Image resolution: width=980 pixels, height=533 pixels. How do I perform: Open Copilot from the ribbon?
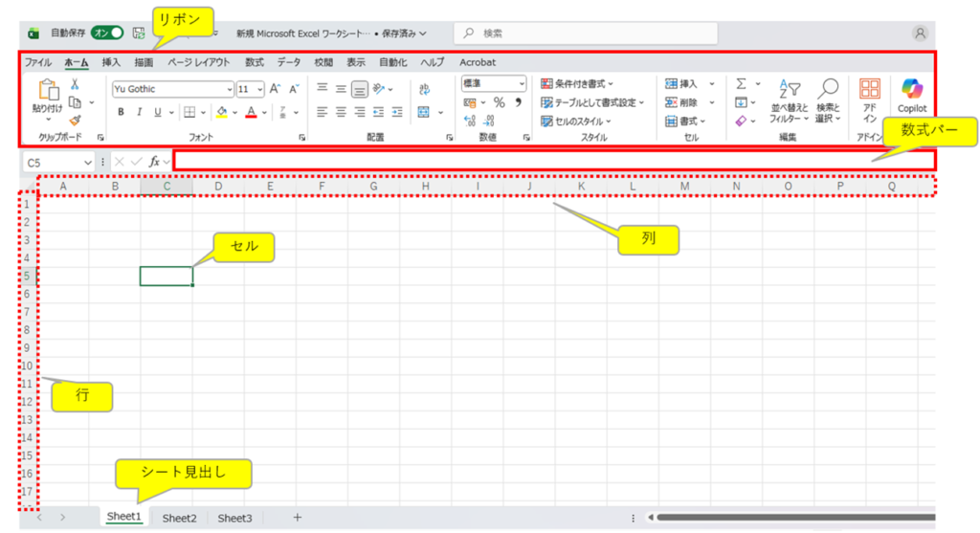tap(911, 96)
